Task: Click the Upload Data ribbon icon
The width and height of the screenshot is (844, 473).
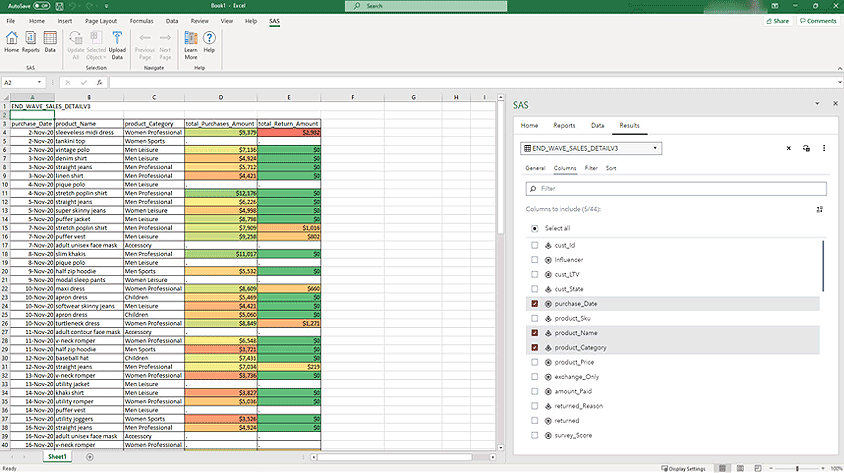Action: click(117, 45)
